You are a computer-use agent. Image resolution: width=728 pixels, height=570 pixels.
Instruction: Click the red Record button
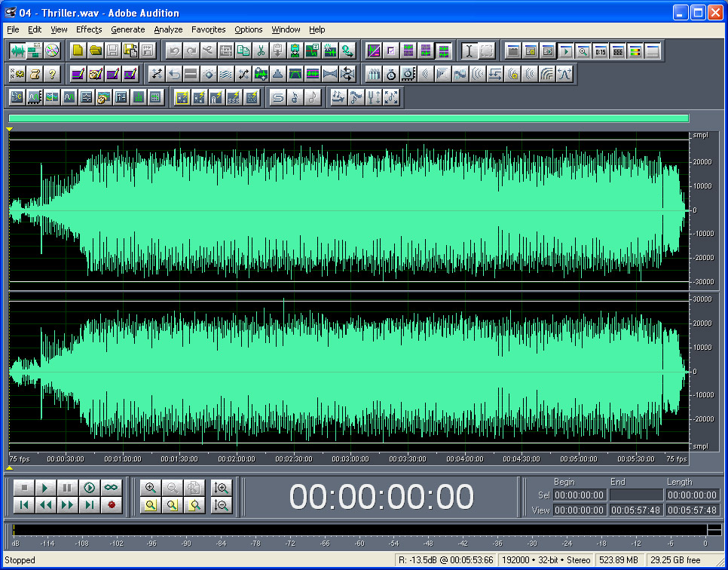pos(112,505)
